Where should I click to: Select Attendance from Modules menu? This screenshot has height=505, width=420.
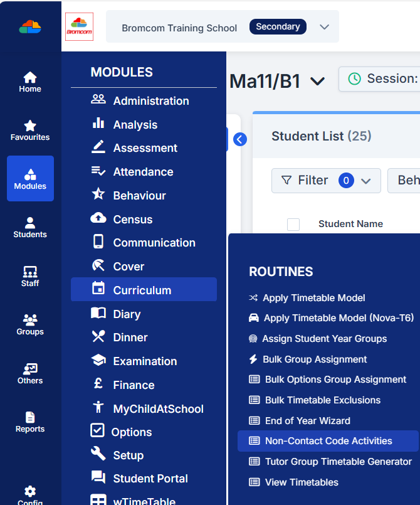(x=143, y=172)
